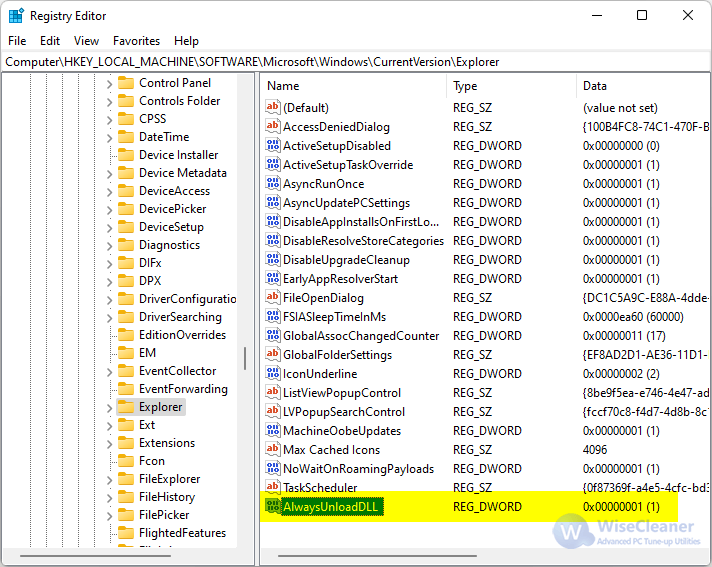Select the Fcon key
Viewport: 712px width, 567px height.
152,461
